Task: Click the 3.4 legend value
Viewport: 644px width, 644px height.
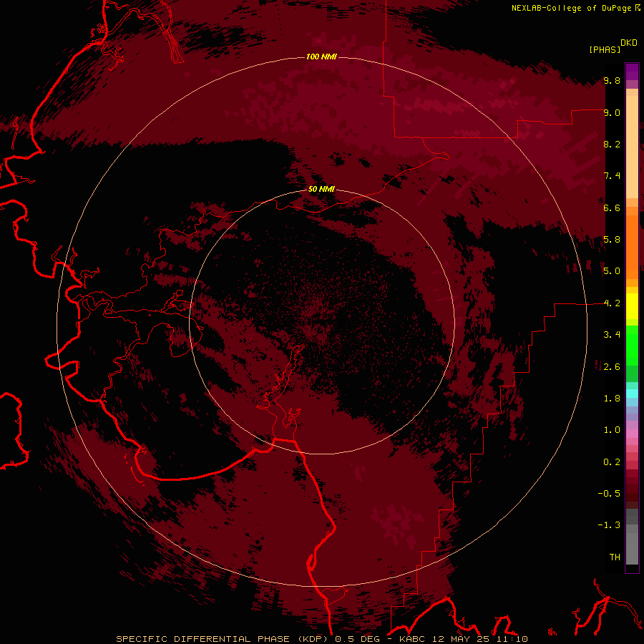Action: coord(612,335)
